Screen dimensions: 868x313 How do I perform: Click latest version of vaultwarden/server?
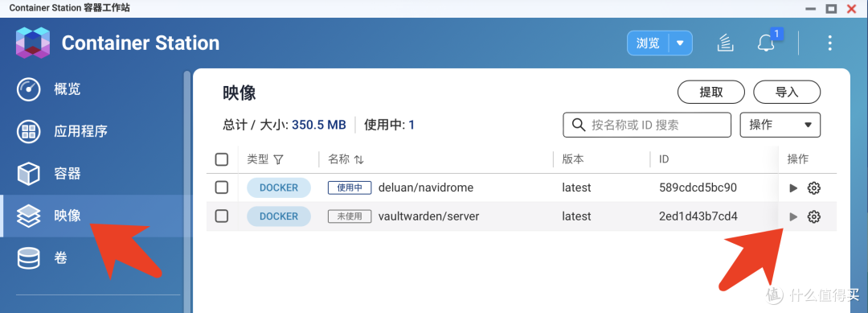pos(576,216)
